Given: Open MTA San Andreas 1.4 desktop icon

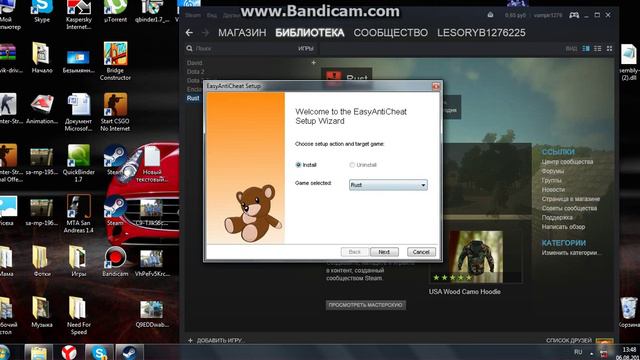Looking at the screenshot, I should 78,214.
